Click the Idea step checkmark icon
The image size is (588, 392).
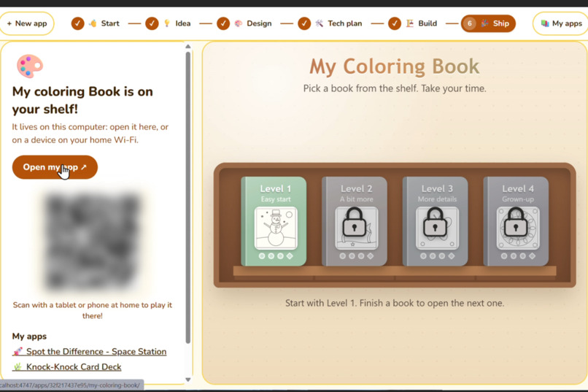point(152,23)
